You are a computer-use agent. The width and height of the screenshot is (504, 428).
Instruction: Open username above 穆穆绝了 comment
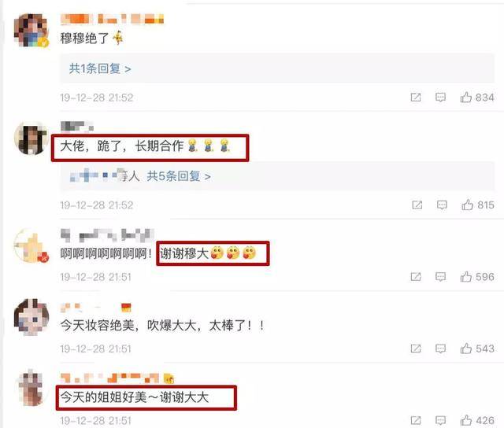point(112,19)
